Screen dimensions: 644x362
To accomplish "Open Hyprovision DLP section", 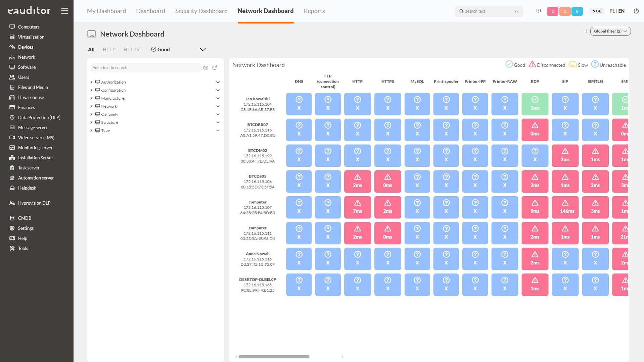I will click(34, 203).
